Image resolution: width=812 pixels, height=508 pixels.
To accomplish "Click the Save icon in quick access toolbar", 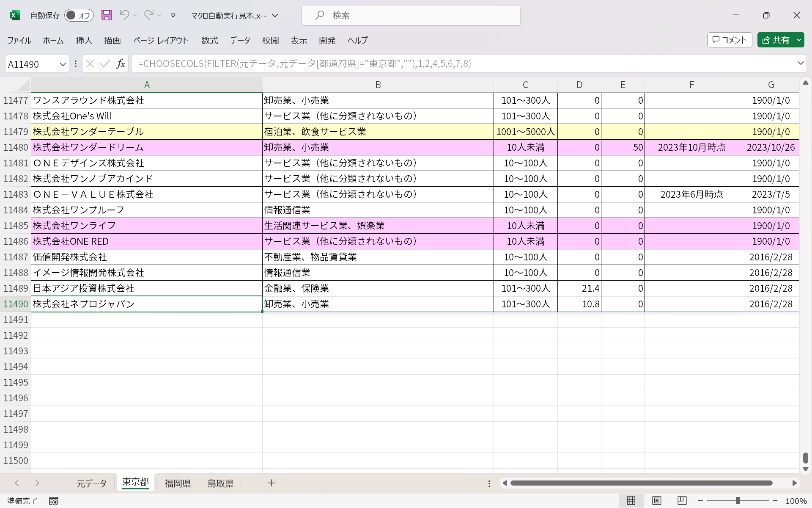I will tap(106, 15).
